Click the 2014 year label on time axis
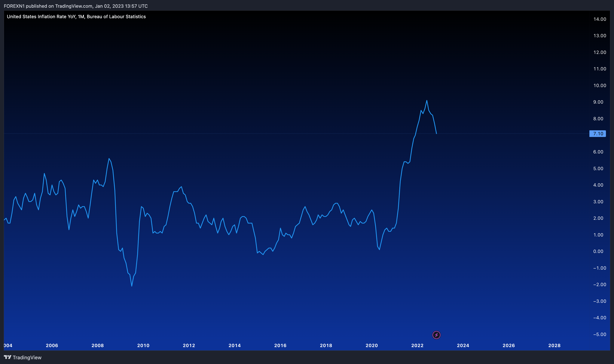The height and width of the screenshot is (364, 614). click(x=235, y=345)
